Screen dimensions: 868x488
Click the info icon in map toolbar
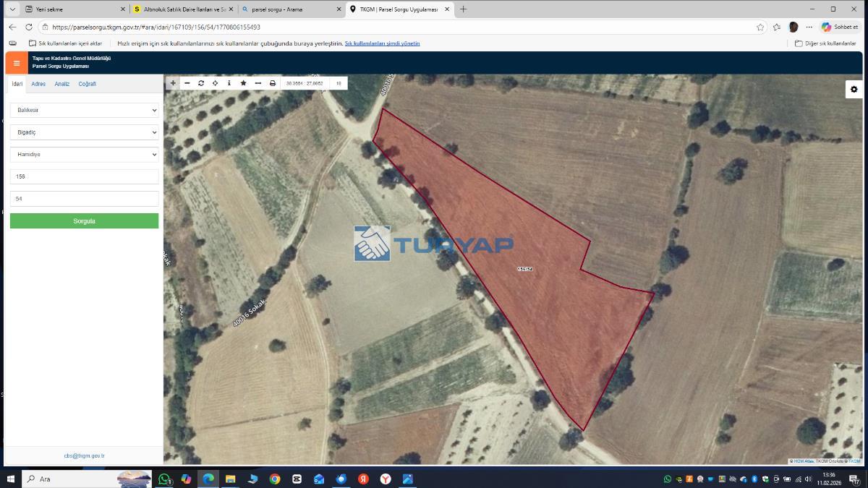(229, 83)
